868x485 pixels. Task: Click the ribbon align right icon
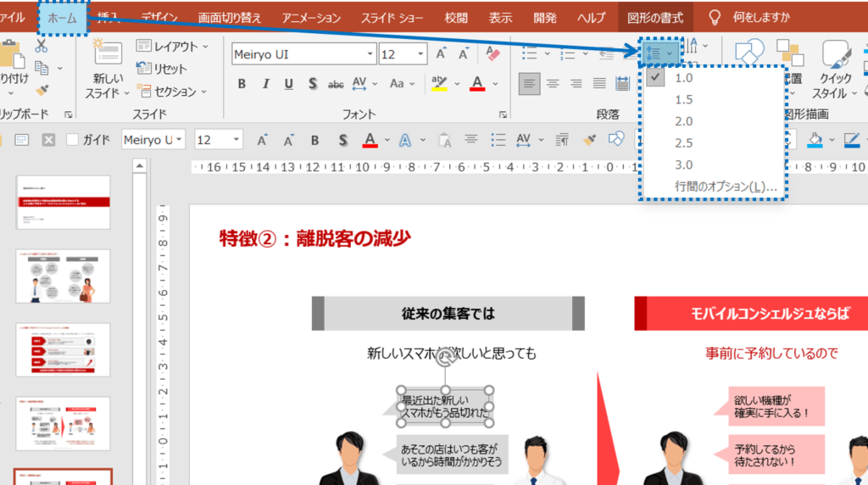(576, 84)
